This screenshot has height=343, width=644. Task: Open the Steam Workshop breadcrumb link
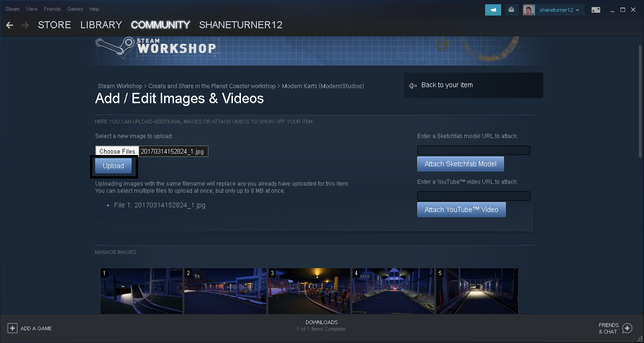pyautogui.click(x=120, y=86)
